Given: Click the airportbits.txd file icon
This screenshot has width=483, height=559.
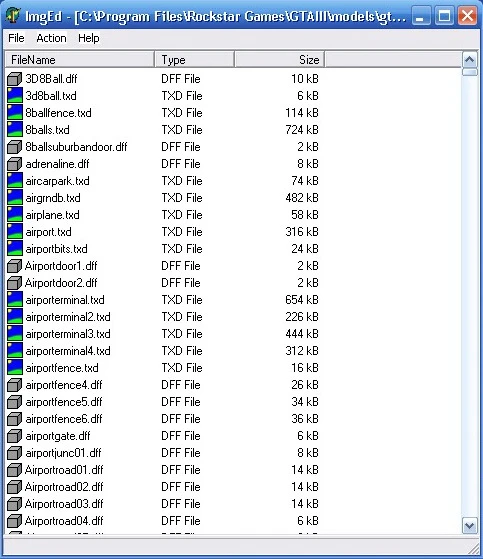Looking at the screenshot, I should (x=15, y=249).
